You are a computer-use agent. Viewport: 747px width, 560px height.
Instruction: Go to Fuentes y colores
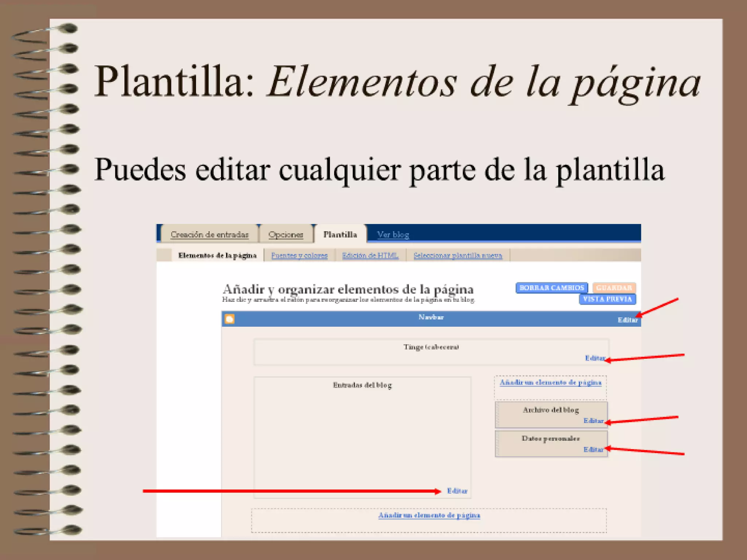click(299, 256)
